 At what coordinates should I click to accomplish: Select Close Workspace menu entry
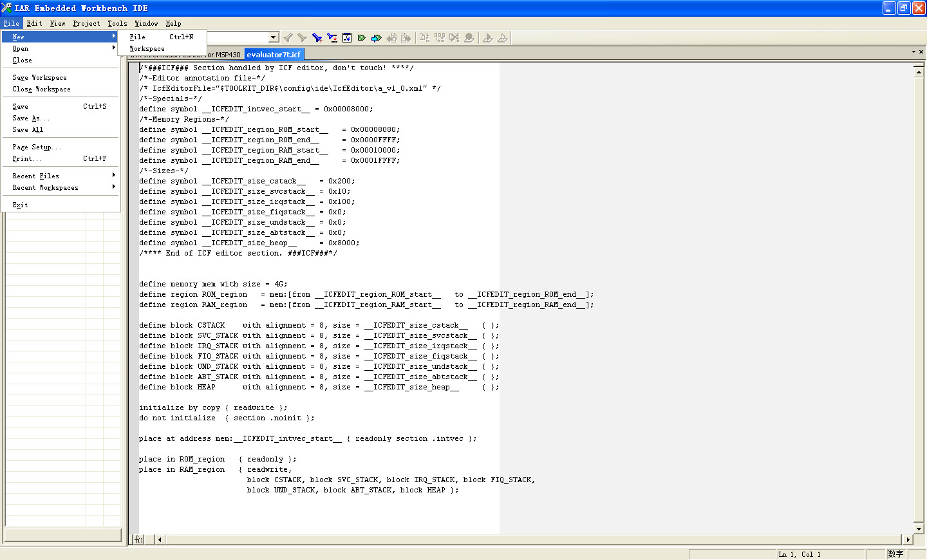[x=61, y=89]
